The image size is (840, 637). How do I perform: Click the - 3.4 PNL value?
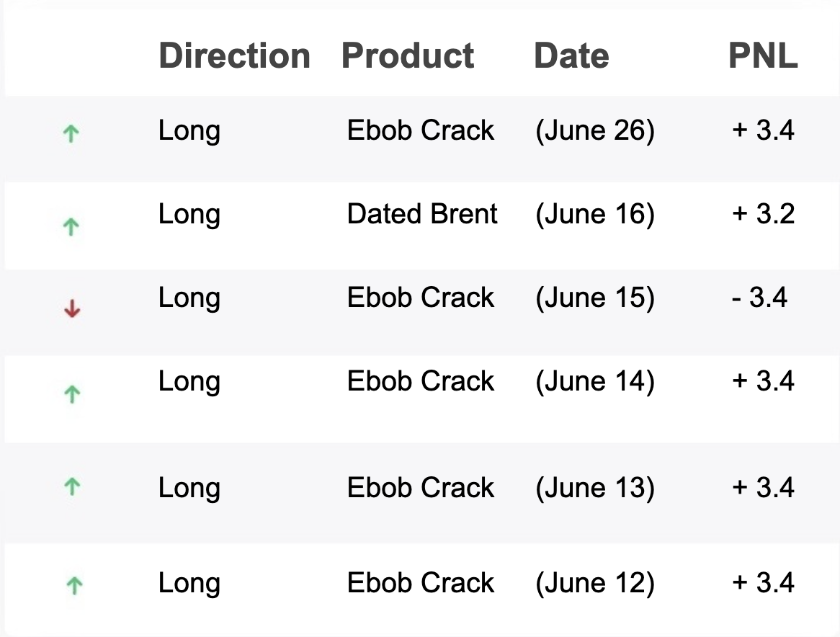[x=759, y=298]
